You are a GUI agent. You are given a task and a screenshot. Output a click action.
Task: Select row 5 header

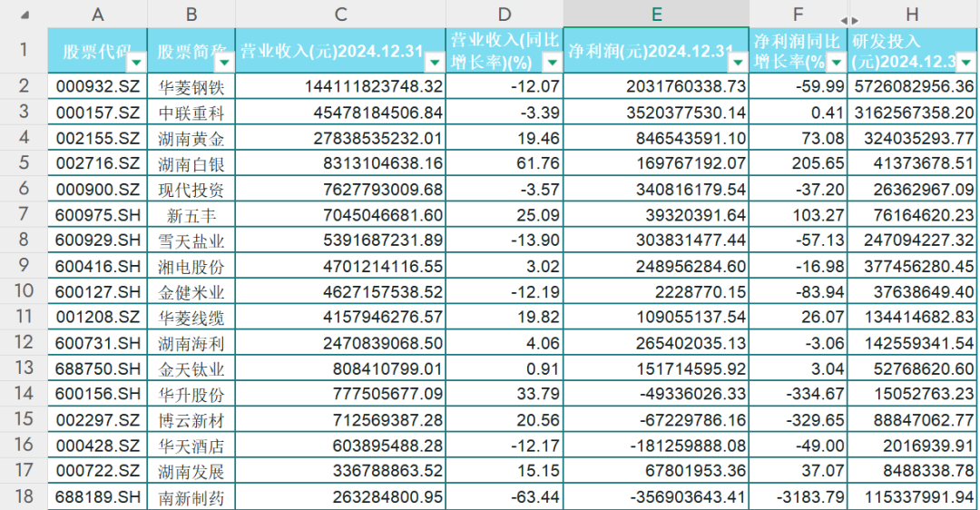24,163
